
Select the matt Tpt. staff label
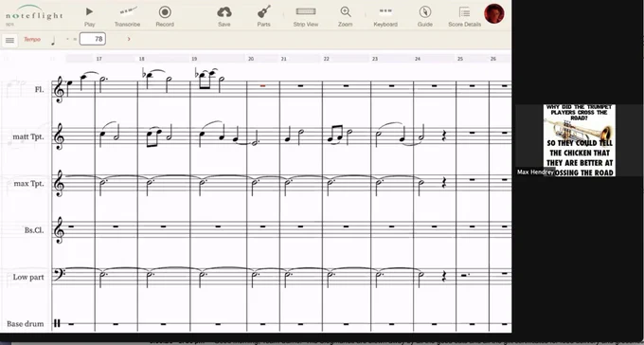coord(28,136)
